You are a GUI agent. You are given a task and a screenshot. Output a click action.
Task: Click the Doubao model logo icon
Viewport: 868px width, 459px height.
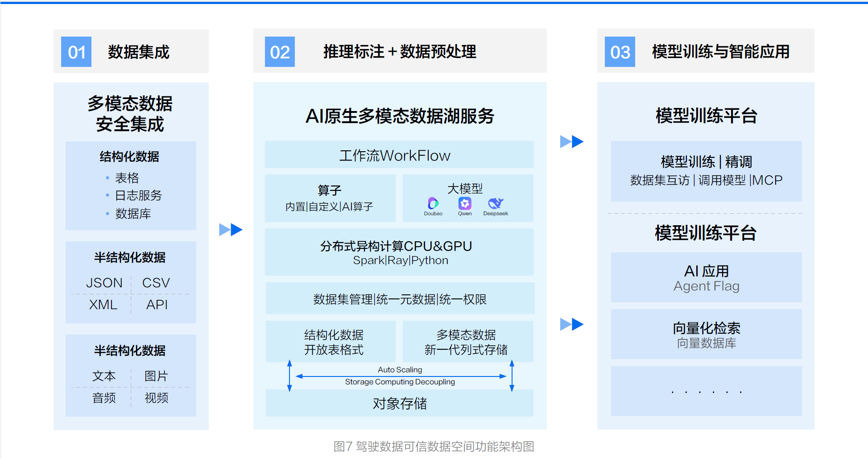433,203
